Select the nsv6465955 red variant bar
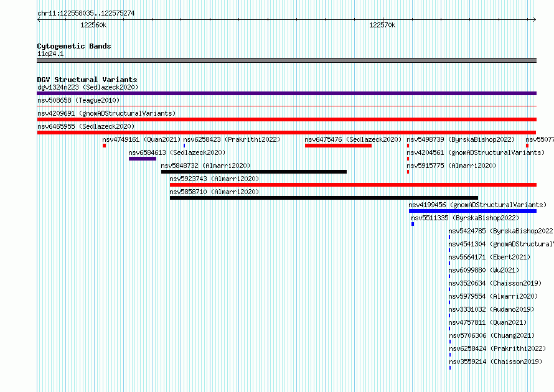Image resolution: width=554 pixels, height=392 pixels. [x=286, y=133]
